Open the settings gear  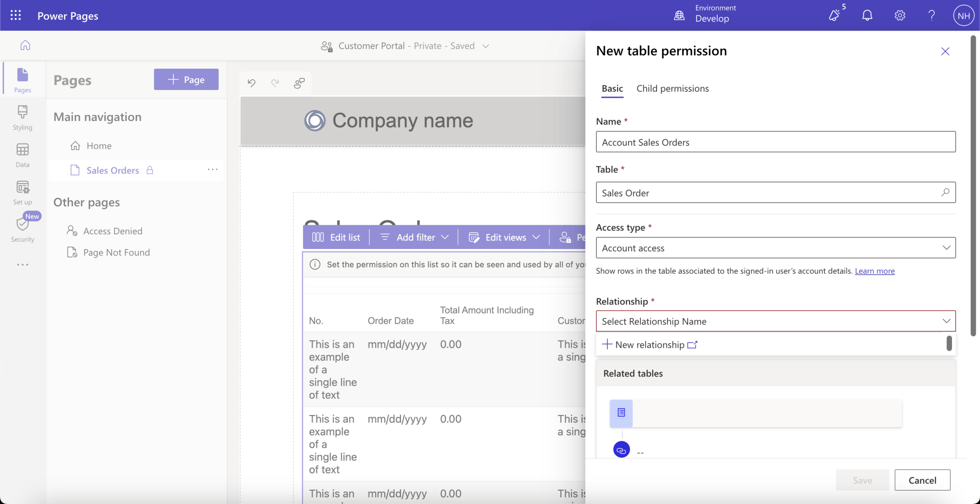coord(899,16)
